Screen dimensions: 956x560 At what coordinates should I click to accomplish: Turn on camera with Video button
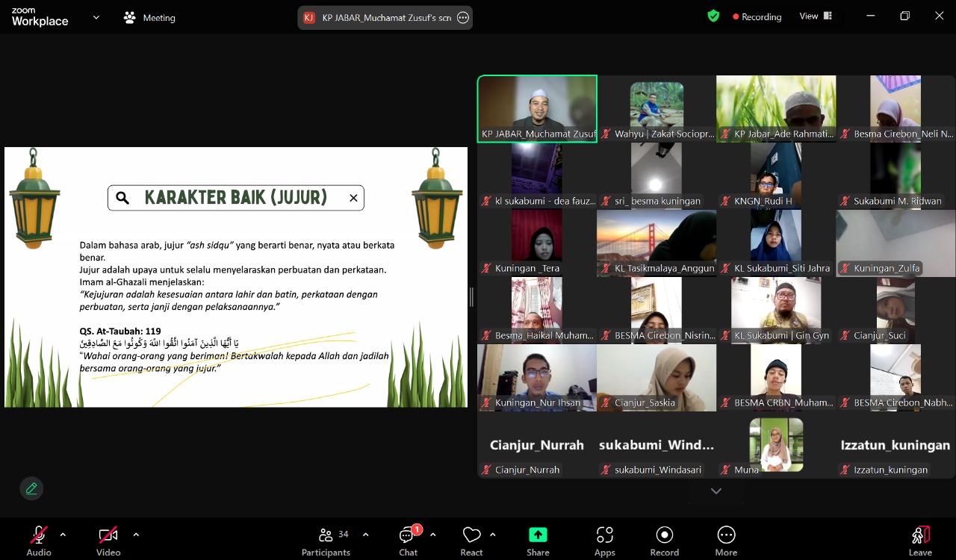108,541
